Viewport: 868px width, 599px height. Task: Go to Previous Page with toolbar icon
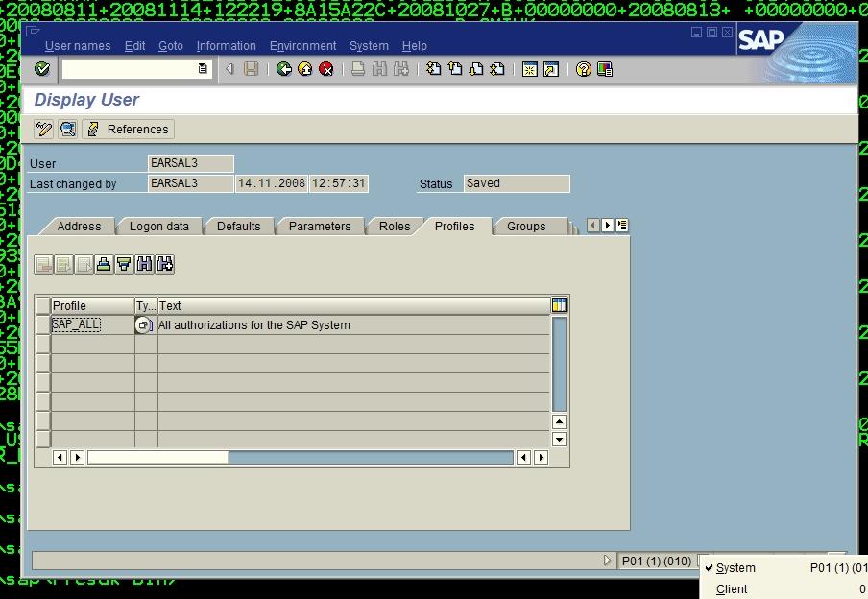tap(455, 69)
